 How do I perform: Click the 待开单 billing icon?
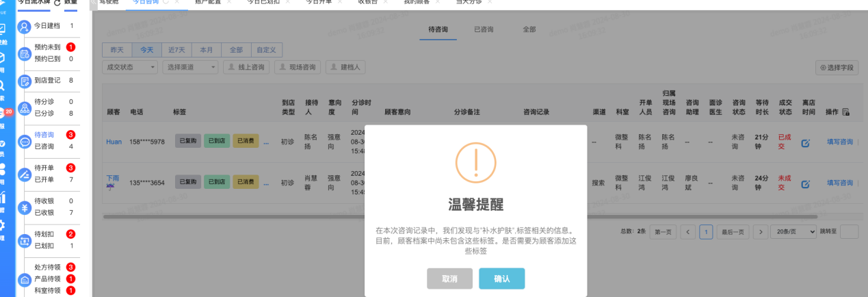tap(25, 174)
